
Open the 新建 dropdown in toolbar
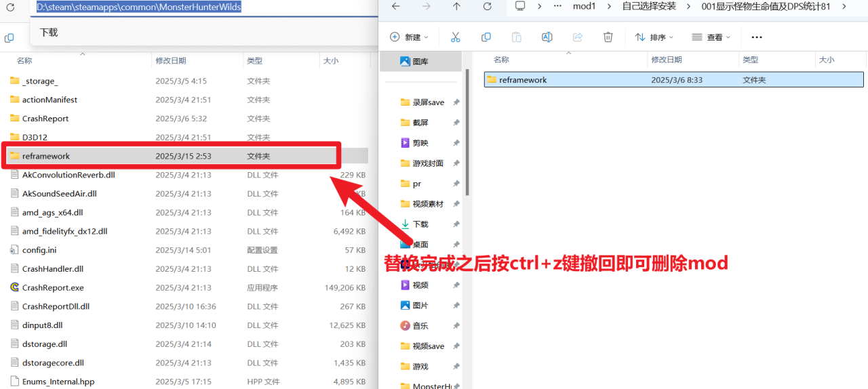point(410,37)
